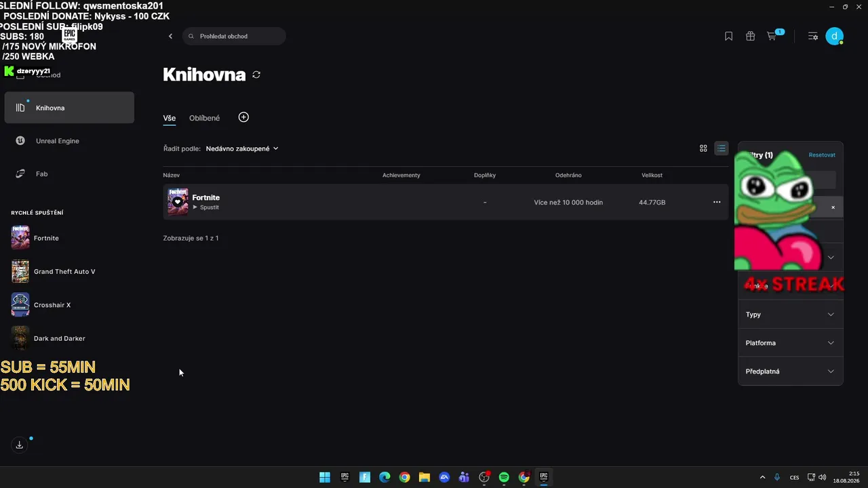Image resolution: width=868 pixels, height=488 pixels.
Task: Sort by the Odehráno column header
Action: point(568,176)
